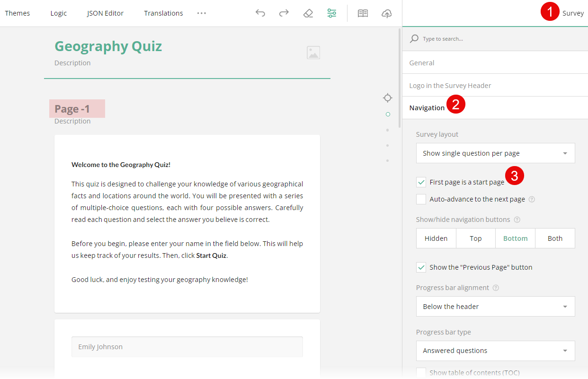Hide navigation buttons by selecting "Hidden"

[436, 238]
